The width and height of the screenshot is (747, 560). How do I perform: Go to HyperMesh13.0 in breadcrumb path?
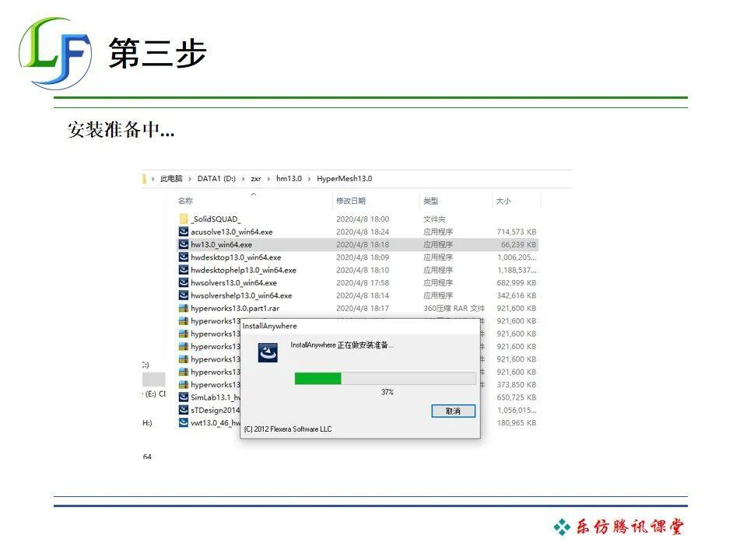345,179
